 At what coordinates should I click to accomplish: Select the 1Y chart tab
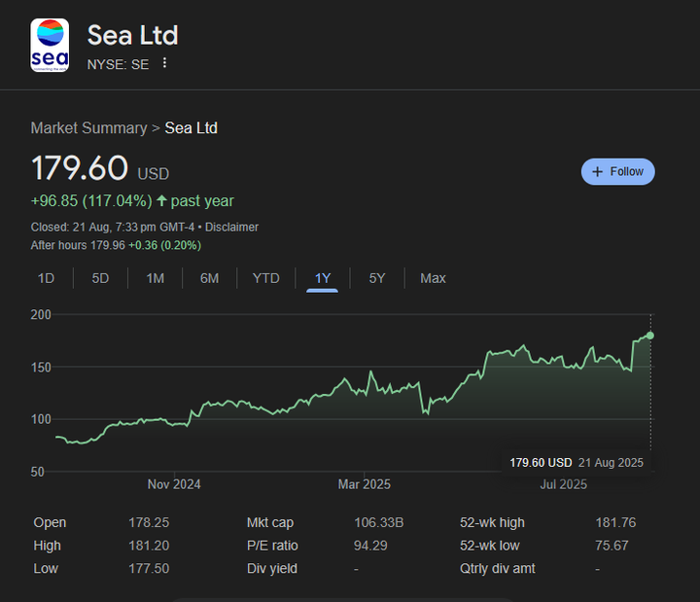coord(323,278)
